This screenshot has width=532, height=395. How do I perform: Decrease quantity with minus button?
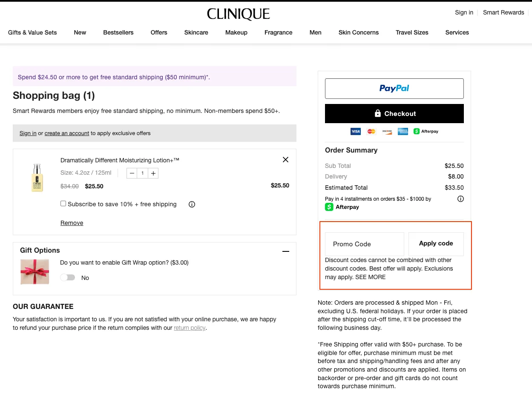point(132,173)
